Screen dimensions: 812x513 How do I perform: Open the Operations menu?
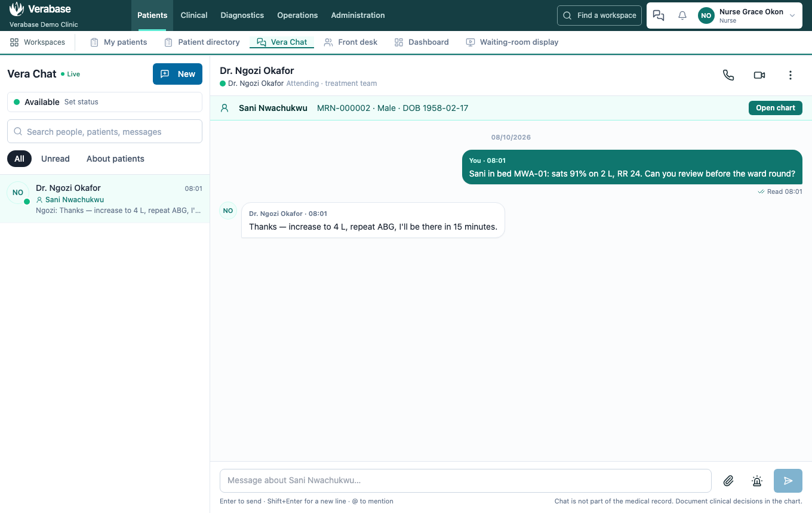point(297,16)
